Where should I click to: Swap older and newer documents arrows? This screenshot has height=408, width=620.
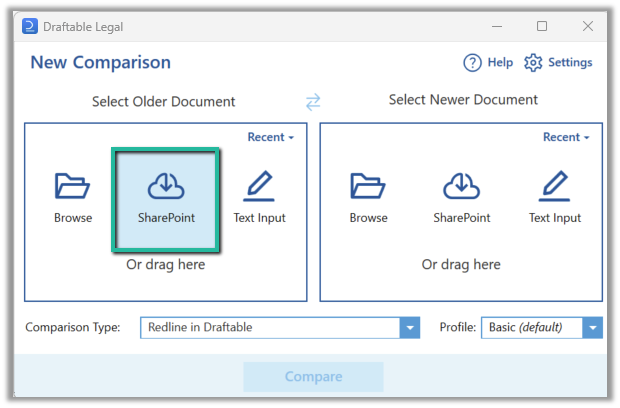coord(313,102)
